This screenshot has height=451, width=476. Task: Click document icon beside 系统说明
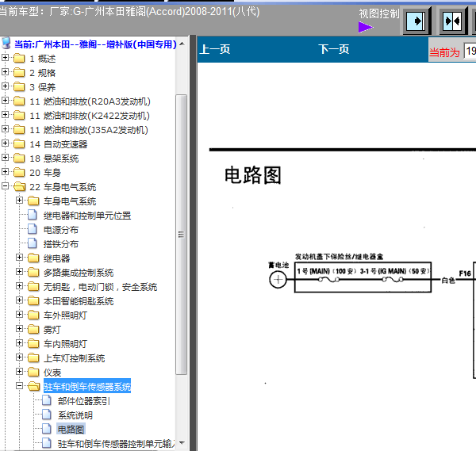click(47, 415)
